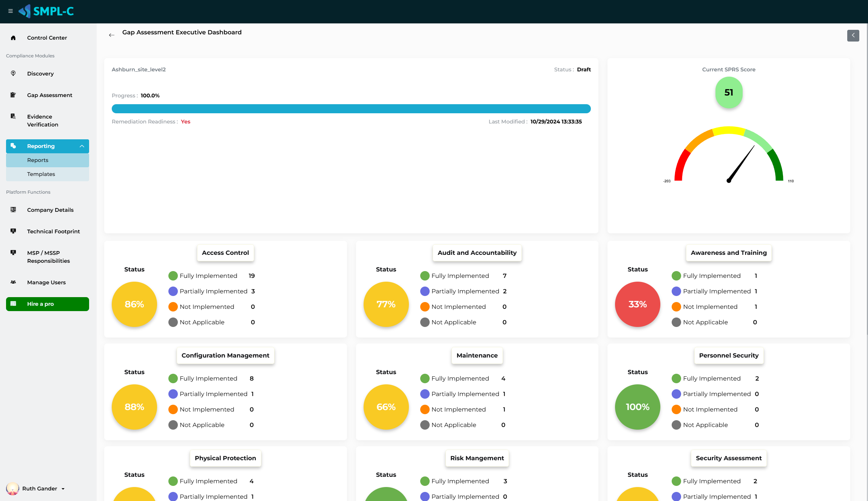Screen dimensions: 868x501
Task: Open Gap Assessment from the sidebar icon
Action: coord(13,95)
